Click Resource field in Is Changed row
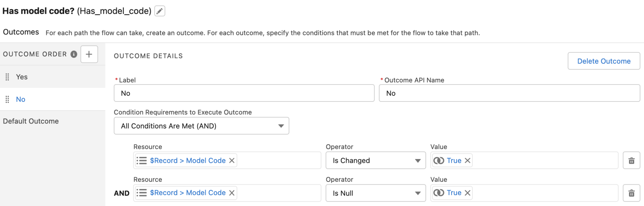Image resolution: width=644 pixels, height=206 pixels. [x=227, y=161]
